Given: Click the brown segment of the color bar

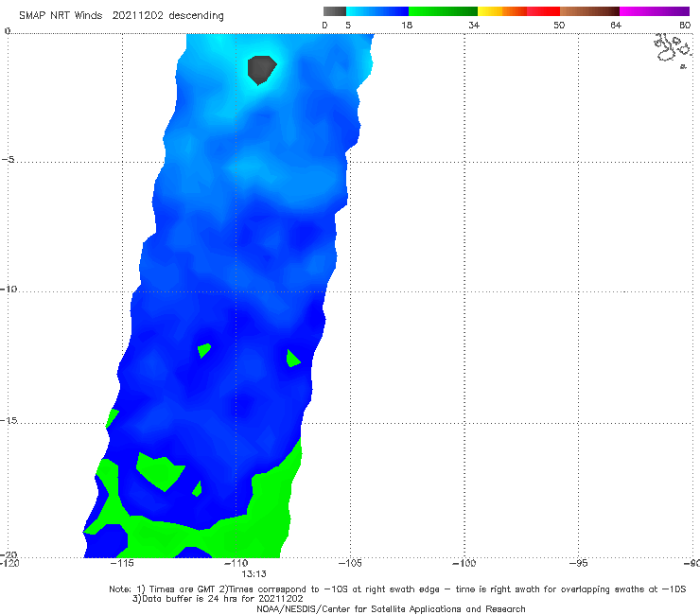Looking at the screenshot, I should pyautogui.click(x=589, y=11).
